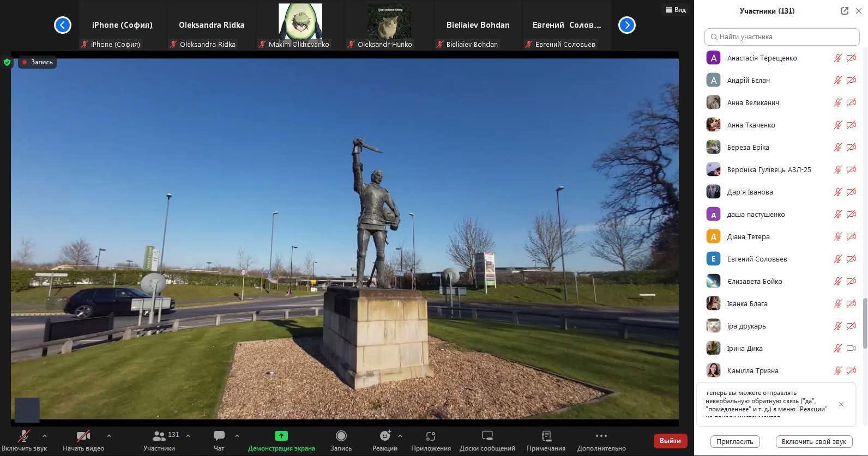The width and height of the screenshot is (868, 456).
Task: Open the Реакции reactions icon
Action: [x=384, y=436]
